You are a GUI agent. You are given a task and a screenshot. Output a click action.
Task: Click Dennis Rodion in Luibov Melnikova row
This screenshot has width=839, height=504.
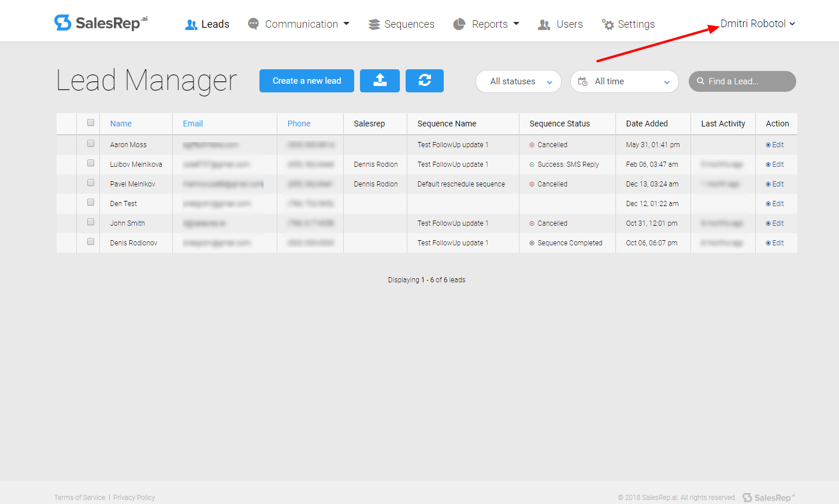376,165
